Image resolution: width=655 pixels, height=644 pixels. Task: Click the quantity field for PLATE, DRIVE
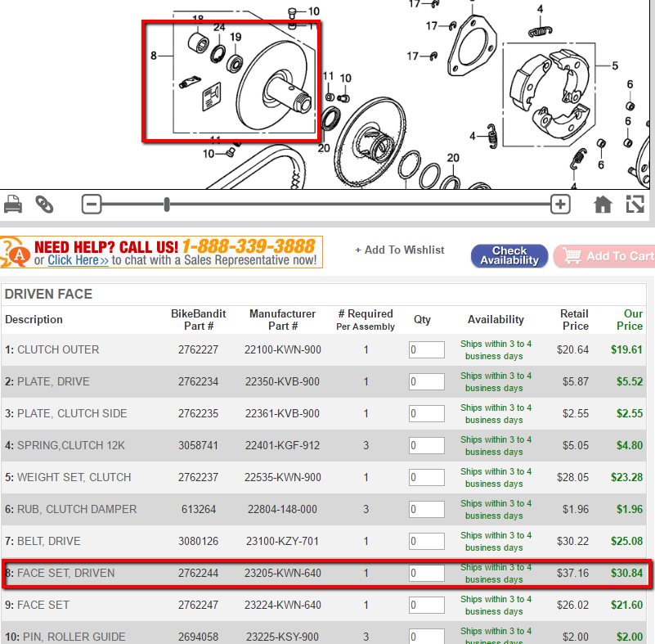pos(427,381)
